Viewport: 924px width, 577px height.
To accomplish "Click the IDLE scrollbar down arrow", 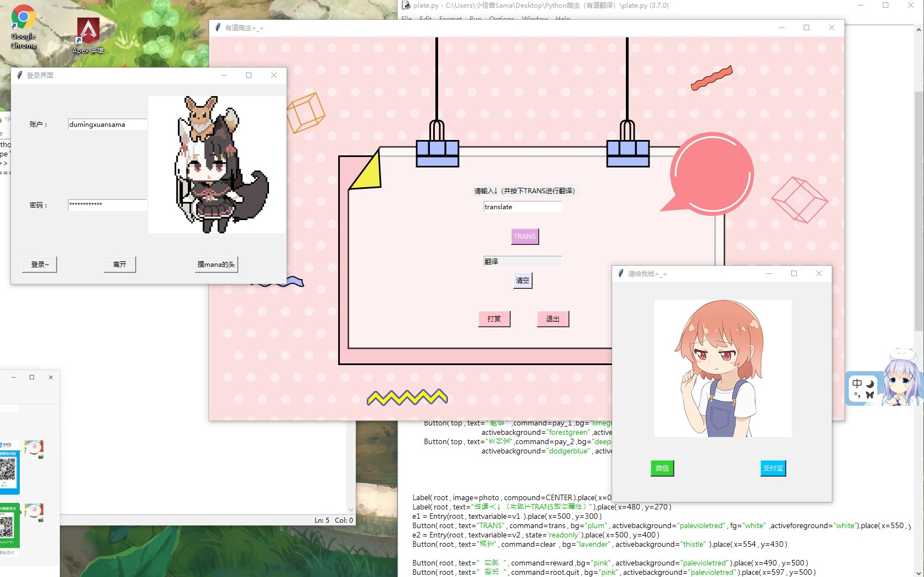I will point(919,572).
